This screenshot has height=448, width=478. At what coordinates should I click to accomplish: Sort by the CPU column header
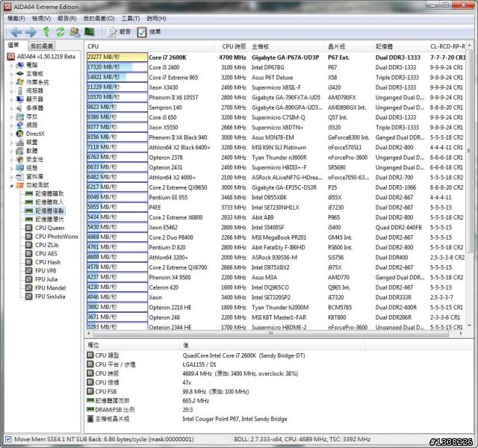coord(151,46)
